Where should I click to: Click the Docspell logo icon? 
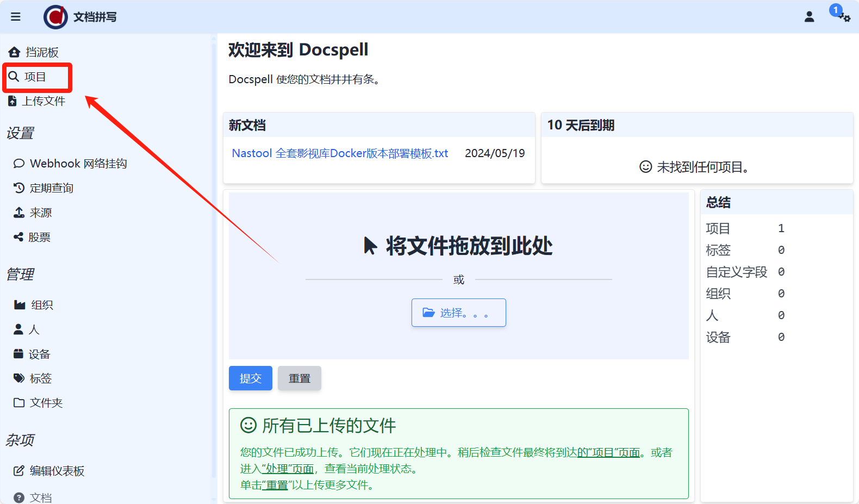(x=55, y=17)
